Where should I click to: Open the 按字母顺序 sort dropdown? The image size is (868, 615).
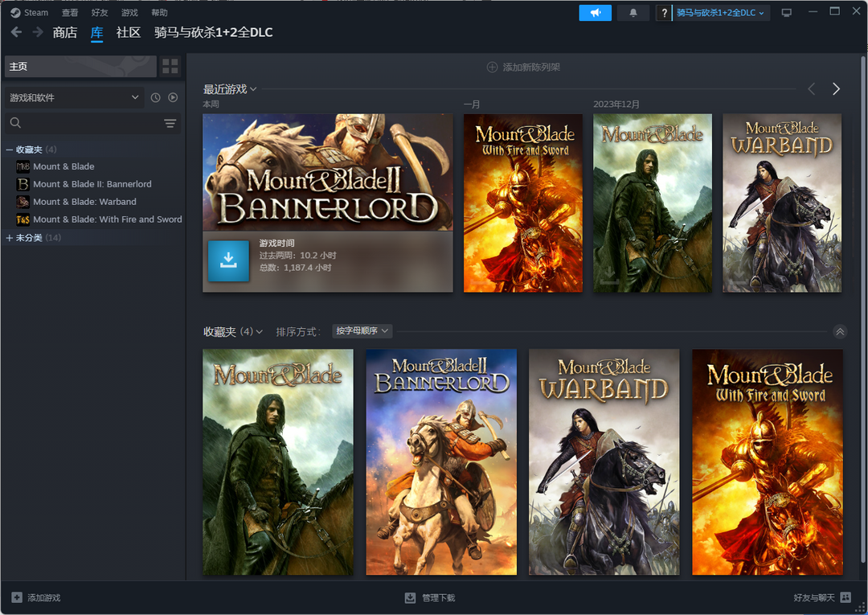tap(362, 331)
